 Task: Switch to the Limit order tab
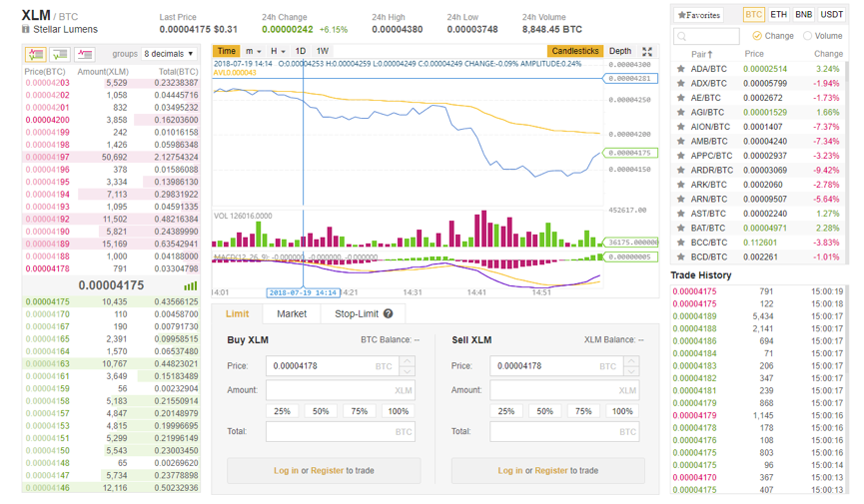[237, 314]
